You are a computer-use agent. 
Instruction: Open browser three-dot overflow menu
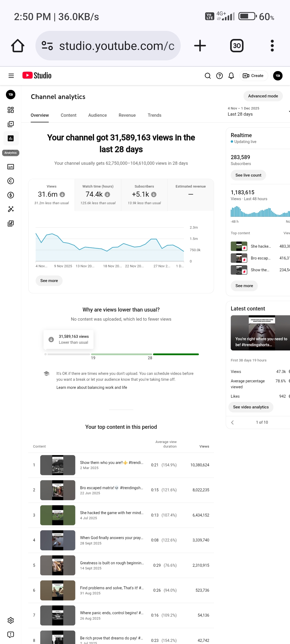pyautogui.click(x=272, y=46)
